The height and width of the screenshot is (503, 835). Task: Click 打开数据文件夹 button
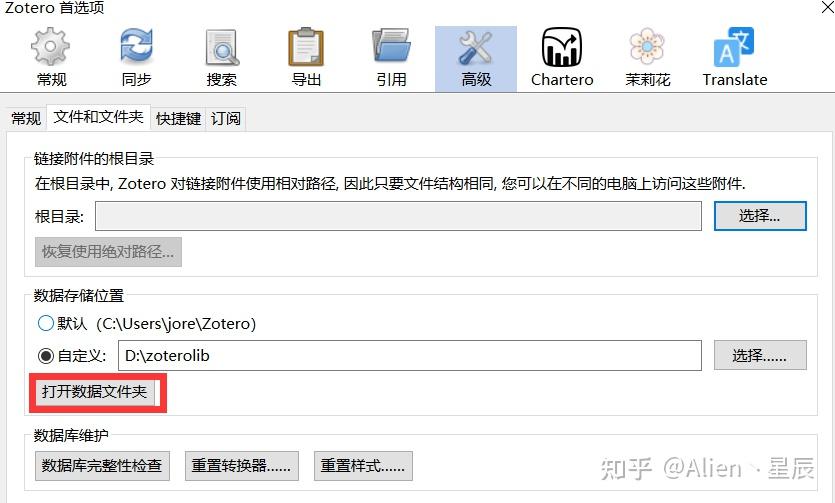point(95,392)
